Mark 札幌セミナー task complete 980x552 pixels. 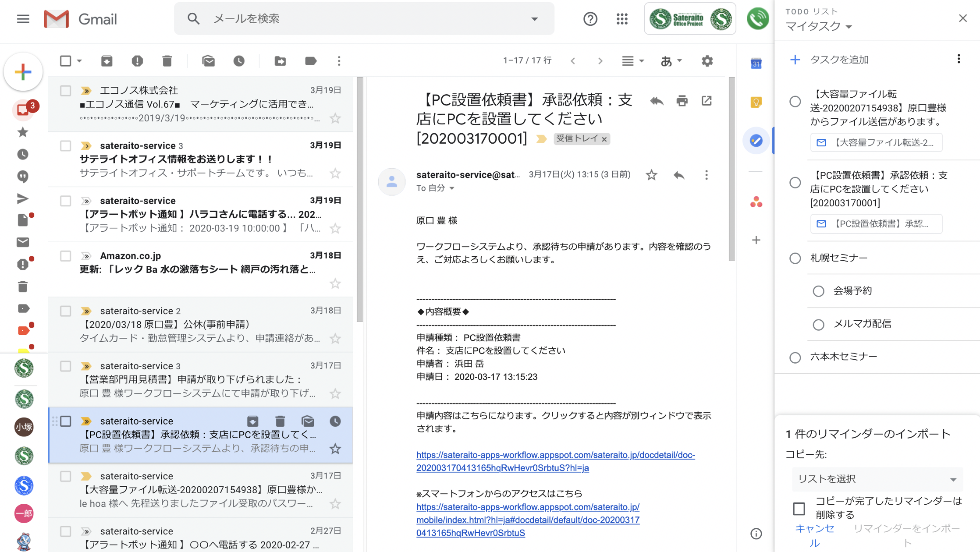point(795,258)
